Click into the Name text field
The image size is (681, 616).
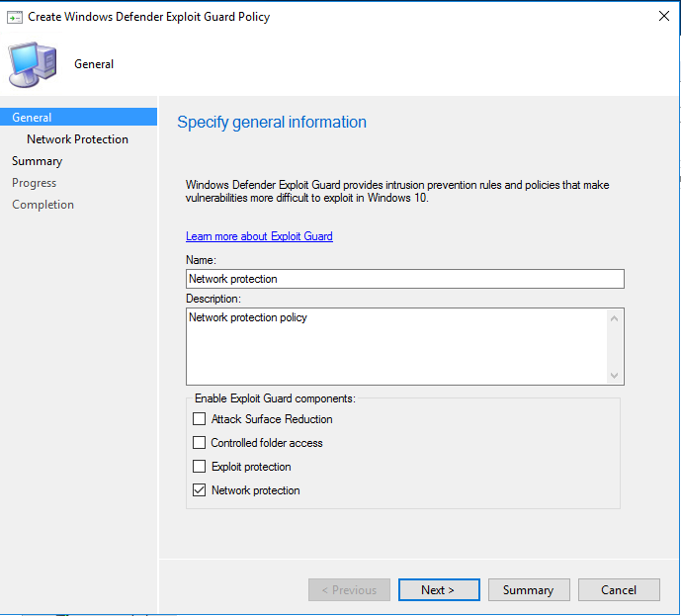(404, 279)
